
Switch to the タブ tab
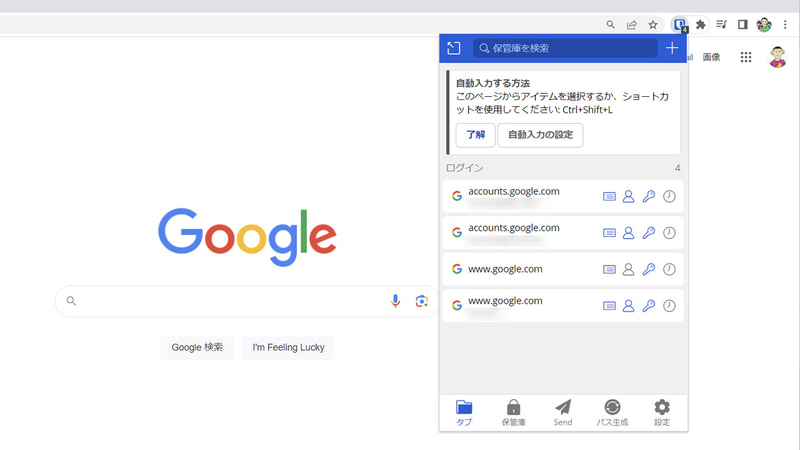click(x=464, y=413)
